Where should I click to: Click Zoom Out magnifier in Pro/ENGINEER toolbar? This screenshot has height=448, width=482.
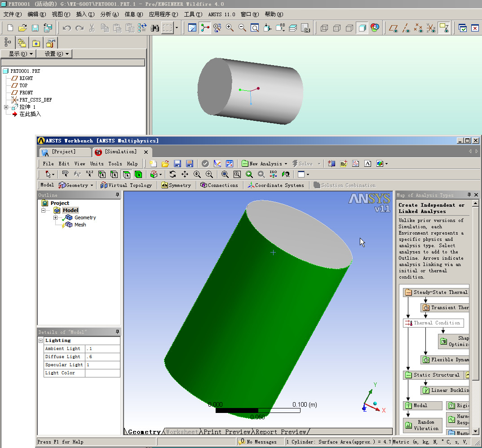click(242, 28)
